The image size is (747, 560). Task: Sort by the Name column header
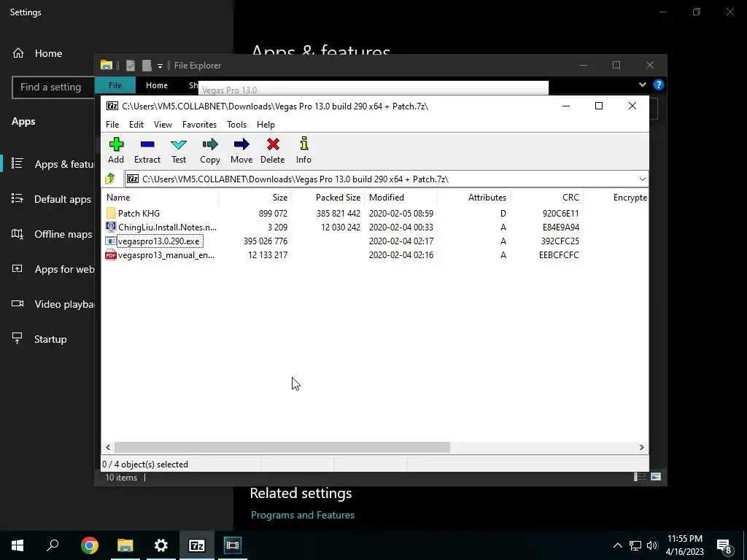[160, 197]
